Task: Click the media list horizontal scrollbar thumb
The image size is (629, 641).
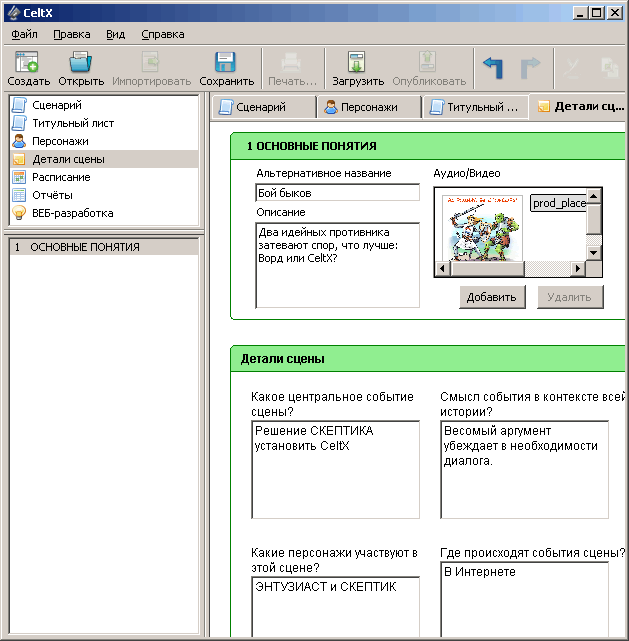Action: 487,269
